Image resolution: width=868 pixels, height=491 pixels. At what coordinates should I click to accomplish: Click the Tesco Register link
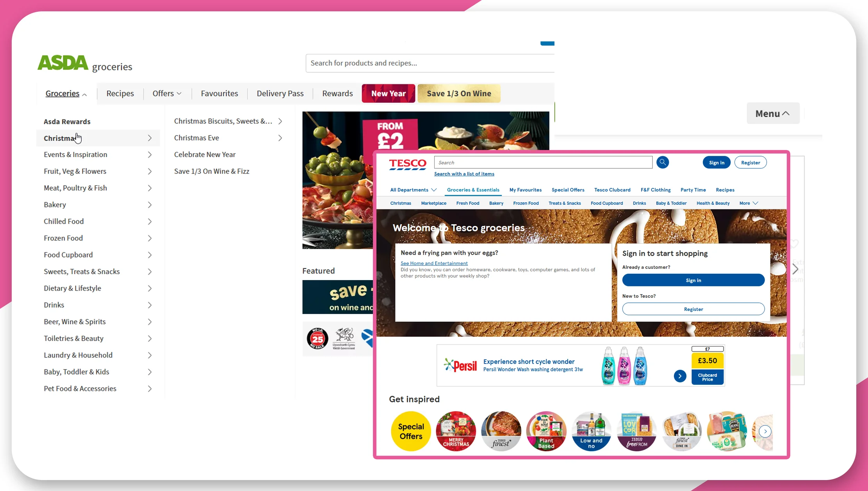693,309
